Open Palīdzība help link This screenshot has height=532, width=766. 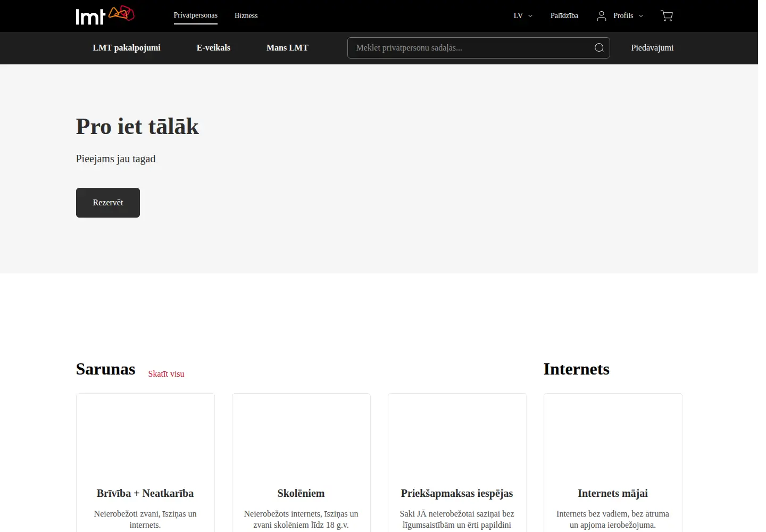click(564, 16)
